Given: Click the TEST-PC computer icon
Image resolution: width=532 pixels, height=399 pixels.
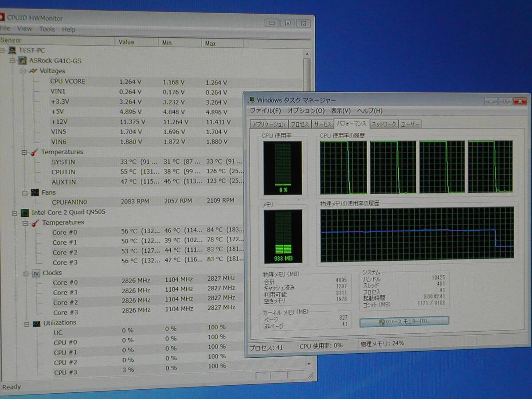Looking at the screenshot, I should click(x=12, y=51).
